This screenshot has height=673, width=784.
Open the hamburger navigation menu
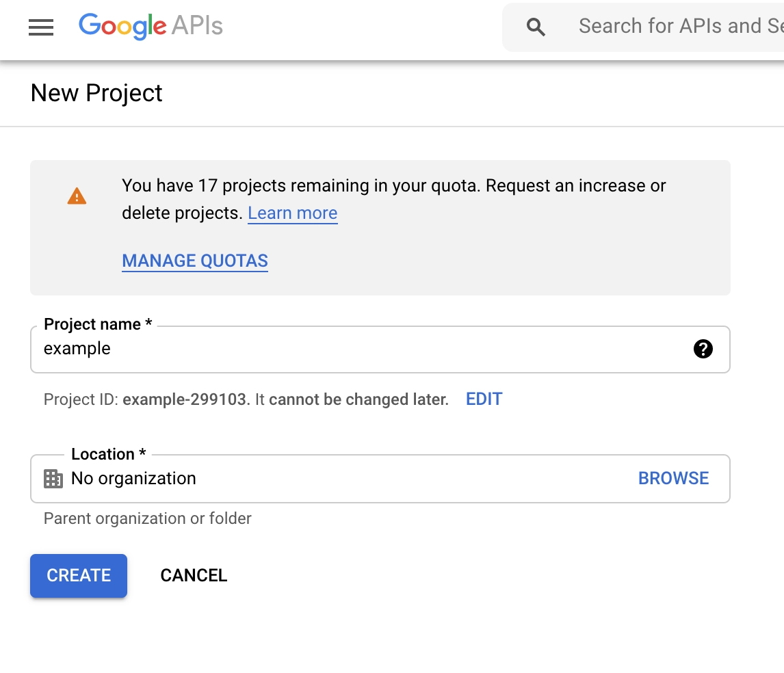coord(41,27)
